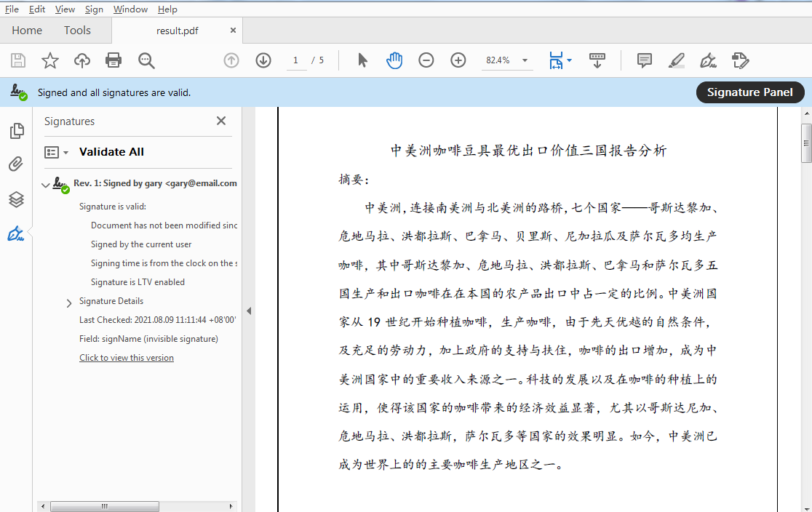Open the Page Thumbnails sidebar icon
Image resolution: width=812 pixels, height=512 pixels.
point(17,131)
